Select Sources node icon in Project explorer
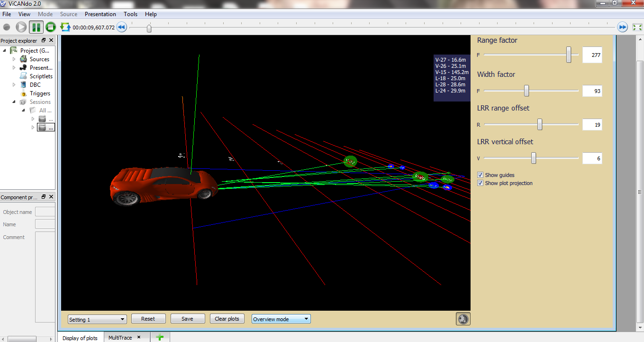Viewport: 644px width, 342px height. coord(23,59)
